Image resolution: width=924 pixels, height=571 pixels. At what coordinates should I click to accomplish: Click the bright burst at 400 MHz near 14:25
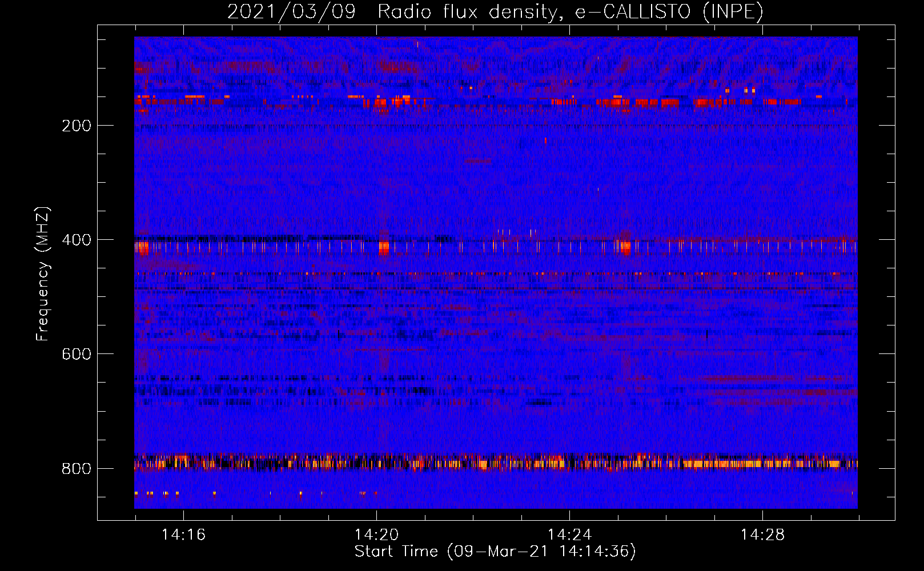tap(625, 248)
